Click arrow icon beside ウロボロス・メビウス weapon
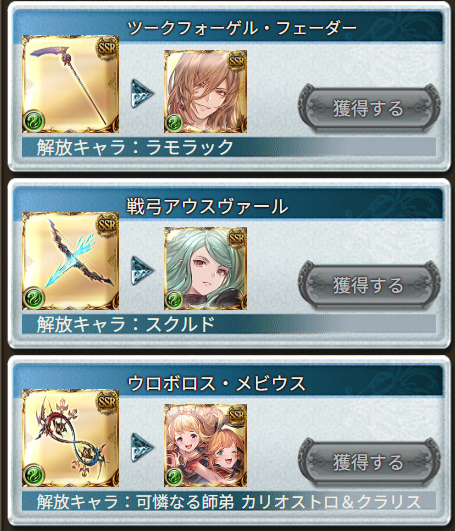 tap(142, 447)
